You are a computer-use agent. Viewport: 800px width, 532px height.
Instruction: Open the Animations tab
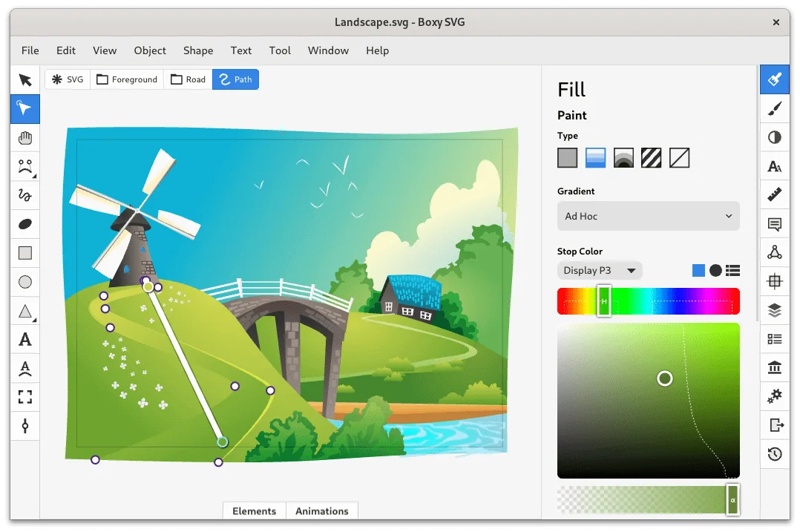coord(322,511)
